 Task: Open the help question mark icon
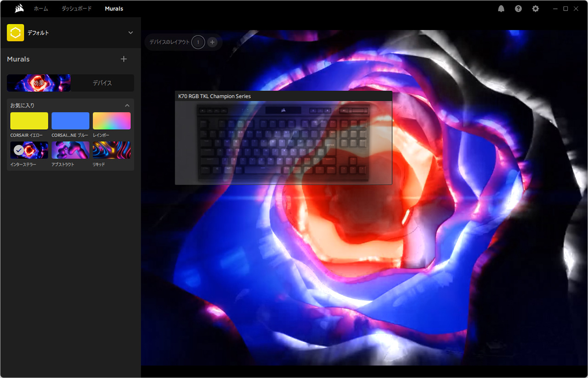tap(518, 8)
